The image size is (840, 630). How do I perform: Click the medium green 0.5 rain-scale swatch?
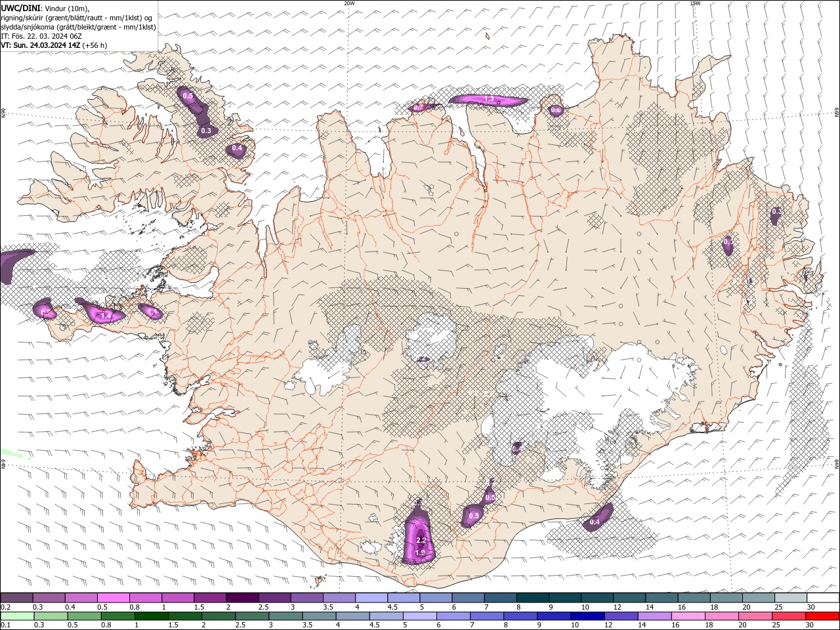pyautogui.click(x=84, y=616)
